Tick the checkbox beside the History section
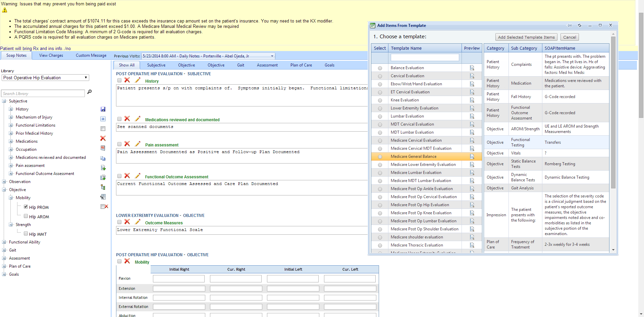Image resolution: width=644 pixels, height=317 pixels. [119, 80]
